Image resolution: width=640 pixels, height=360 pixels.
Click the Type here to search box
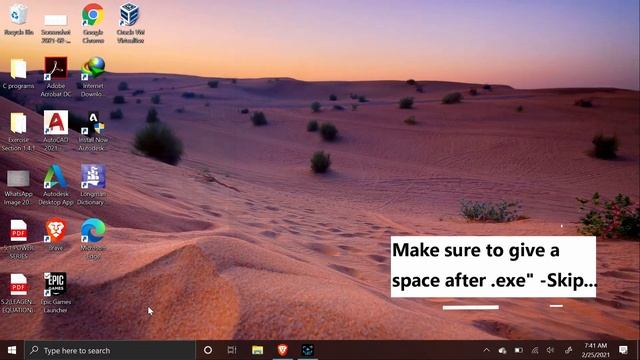click(x=110, y=350)
